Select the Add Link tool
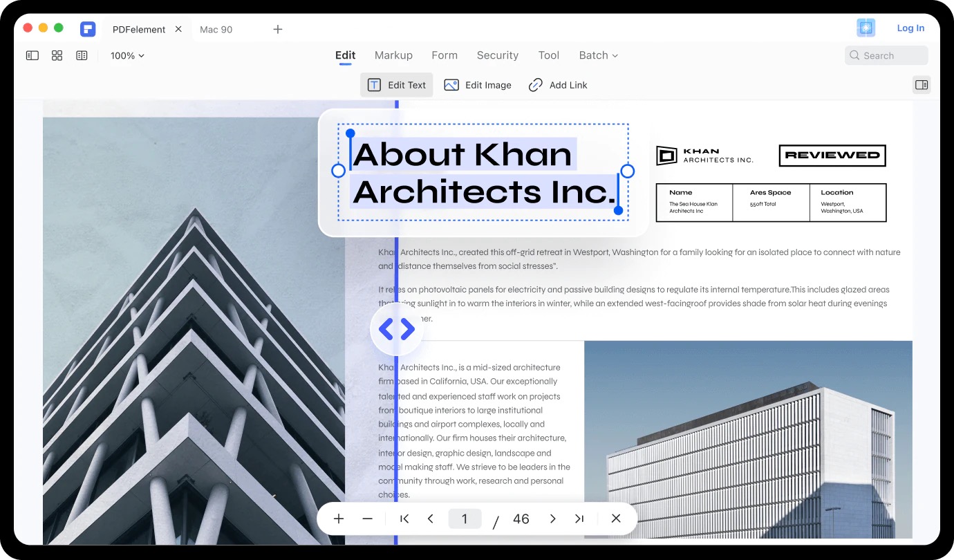The height and width of the screenshot is (560, 954). tap(558, 85)
